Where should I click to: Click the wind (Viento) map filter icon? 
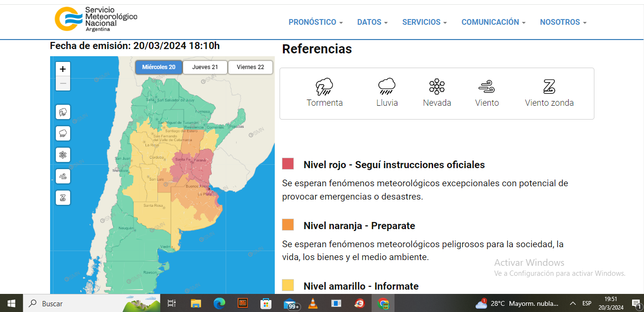[x=63, y=176]
